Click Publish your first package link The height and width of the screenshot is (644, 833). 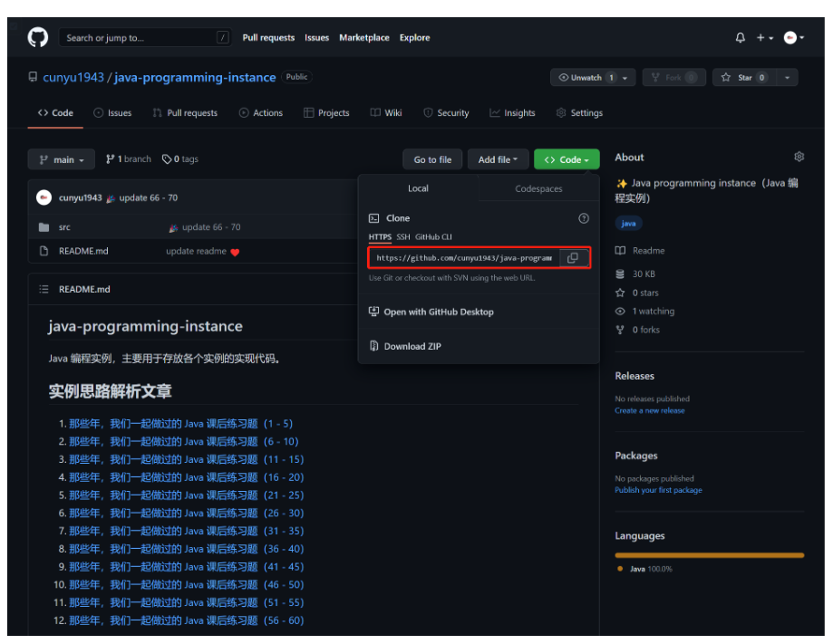[658, 490]
